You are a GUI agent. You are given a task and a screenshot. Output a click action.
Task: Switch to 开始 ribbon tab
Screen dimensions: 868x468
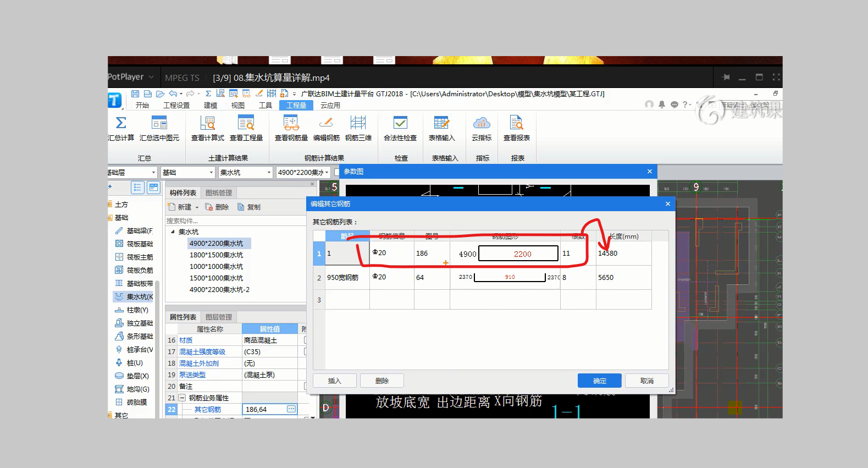pyautogui.click(x=142, y=105)
